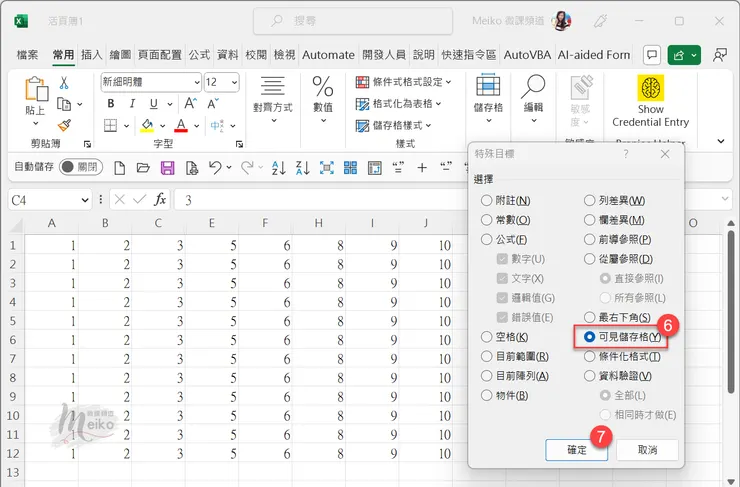Click the red font color button

(x=181, y=126)
